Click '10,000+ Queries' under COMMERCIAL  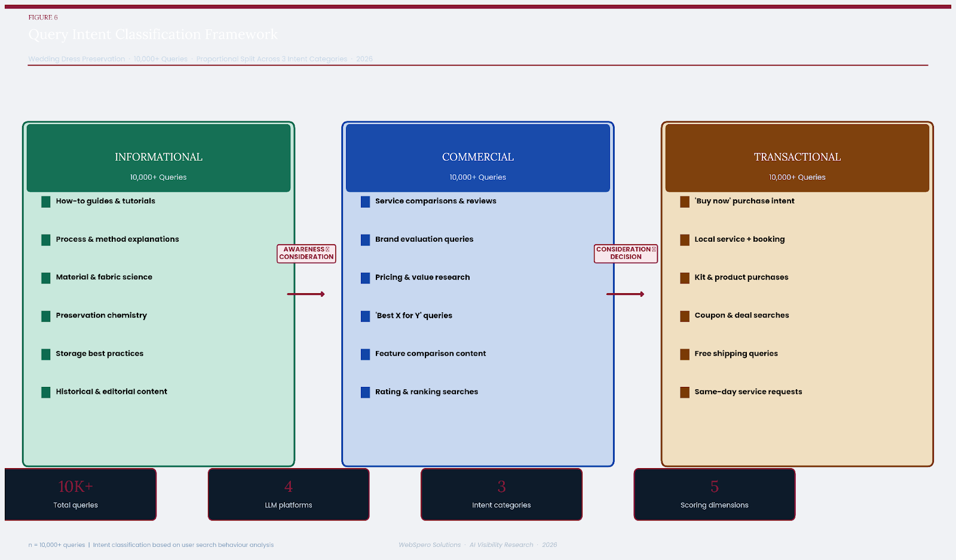478,177
